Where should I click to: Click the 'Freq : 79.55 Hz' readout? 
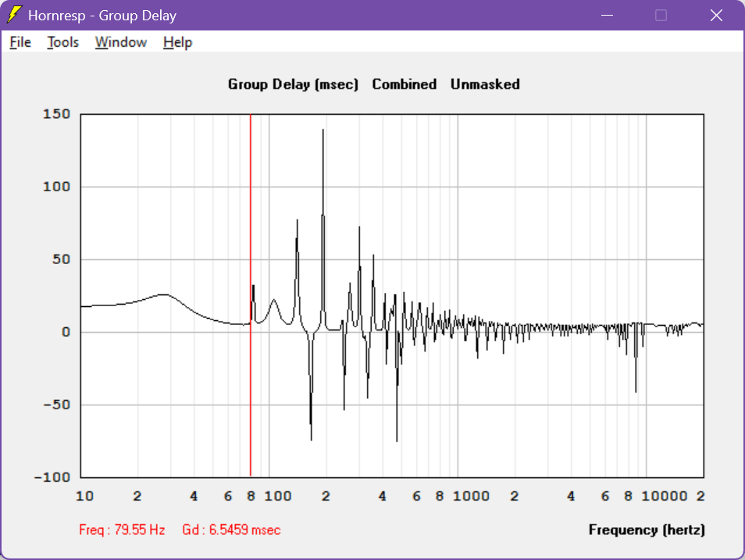(x=122, y=530)
